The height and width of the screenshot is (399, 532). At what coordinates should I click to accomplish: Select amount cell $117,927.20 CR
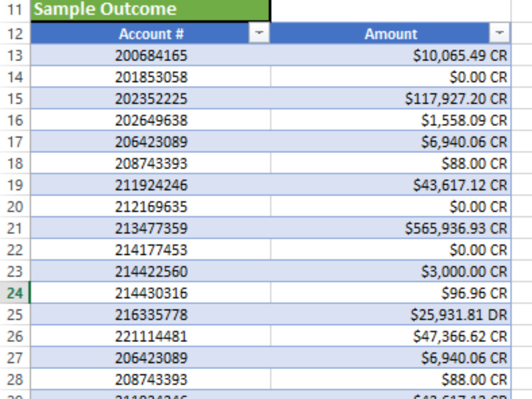coord(390,99)
